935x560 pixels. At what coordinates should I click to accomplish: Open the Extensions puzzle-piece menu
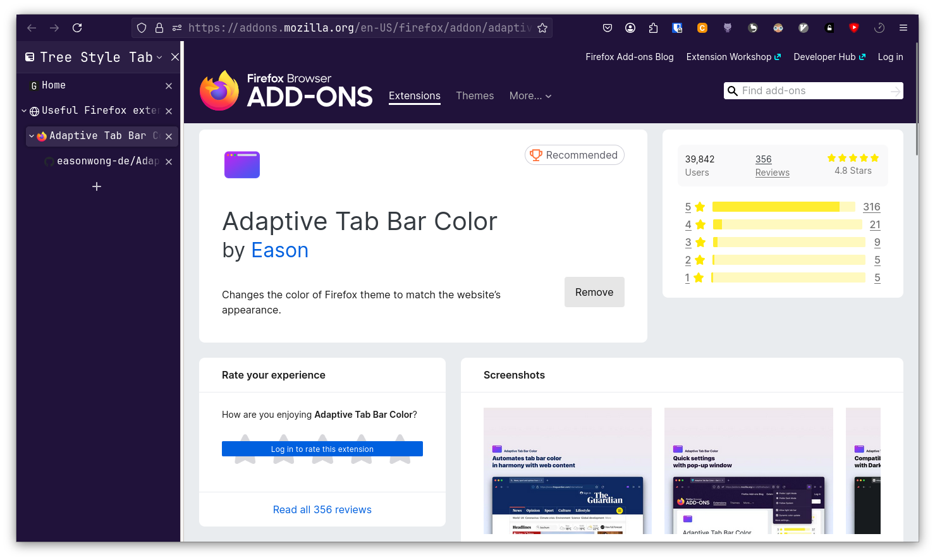653,28
